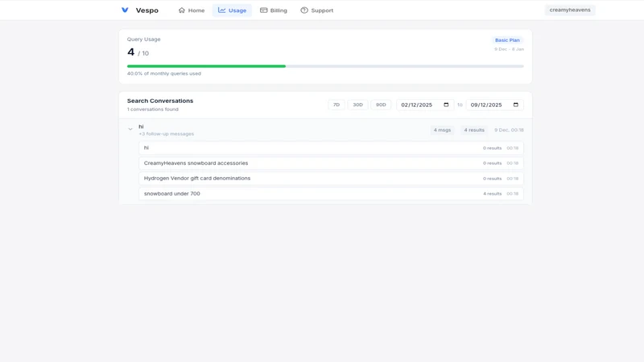Select 'CreamyHeavens snowboard accessories' message

[331, 163]
